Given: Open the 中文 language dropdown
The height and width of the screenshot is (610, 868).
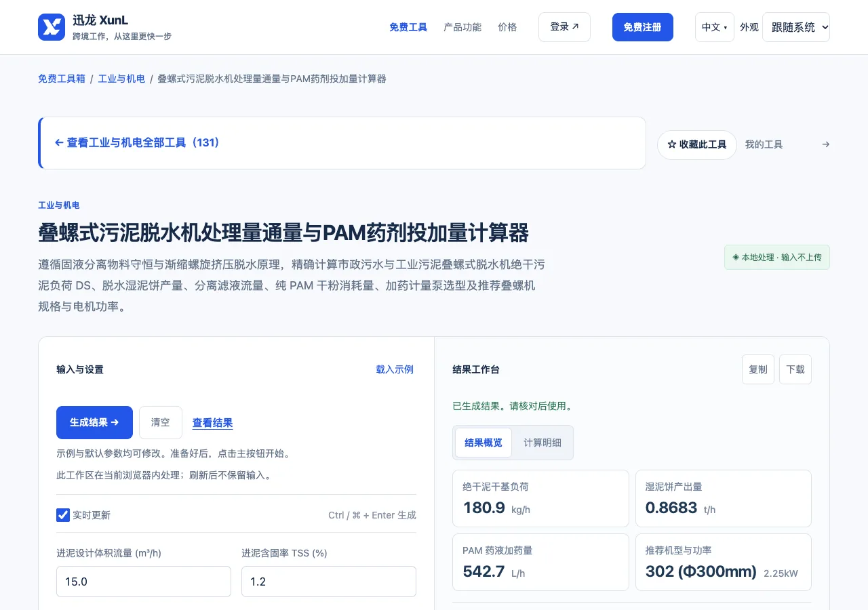Looking at the screenshot, I should pyautogui.click(x=715, y=27).
